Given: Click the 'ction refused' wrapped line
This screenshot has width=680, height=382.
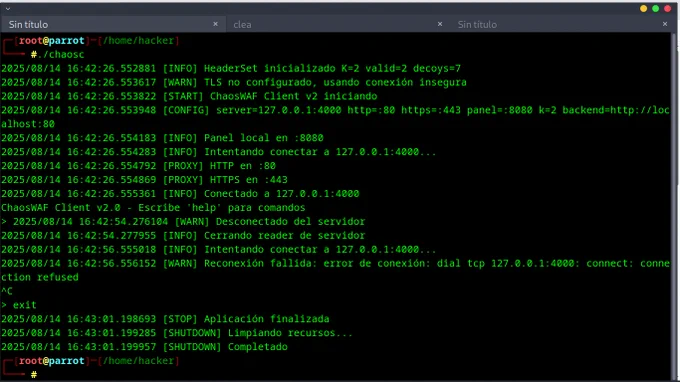Looking at the screenshot, I should tap(40, 277).
